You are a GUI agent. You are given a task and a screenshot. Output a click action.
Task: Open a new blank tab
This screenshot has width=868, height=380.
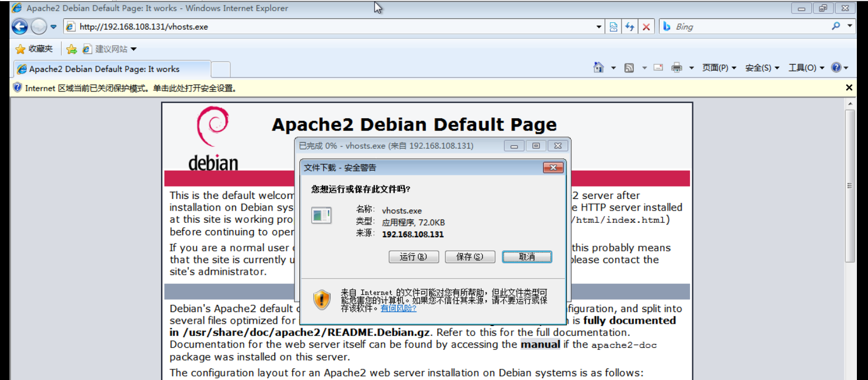[x=221, y=69]
